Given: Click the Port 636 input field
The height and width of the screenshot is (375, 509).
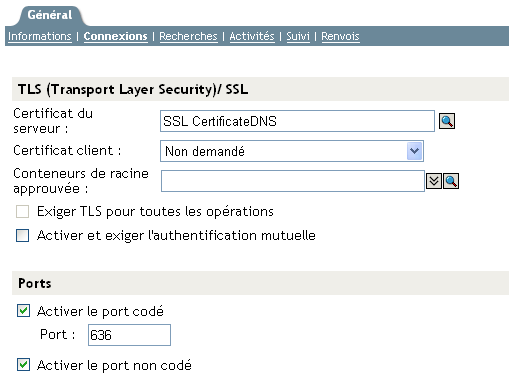Looking at the screenshot, I should tap(129, 335).
